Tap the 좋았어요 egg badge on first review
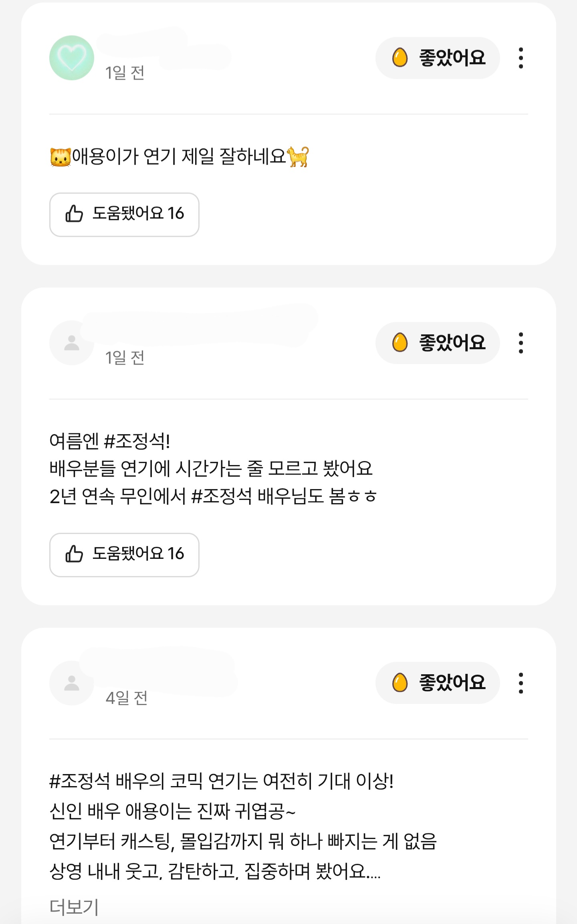Viewport: 577px width, 924px height. pyautogui.click(x=438, y=58)
